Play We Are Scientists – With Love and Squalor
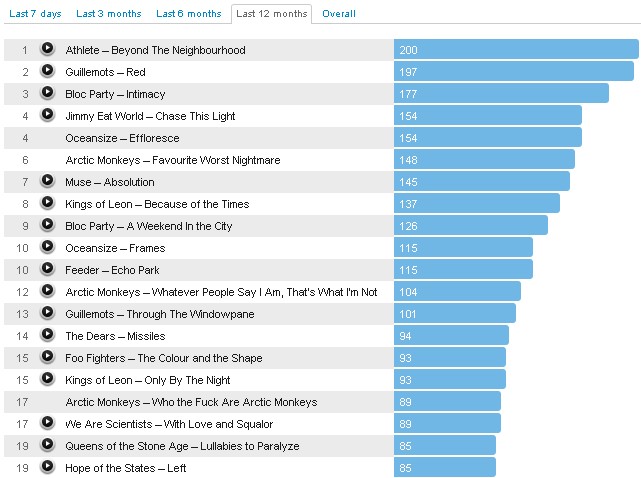 47,422
